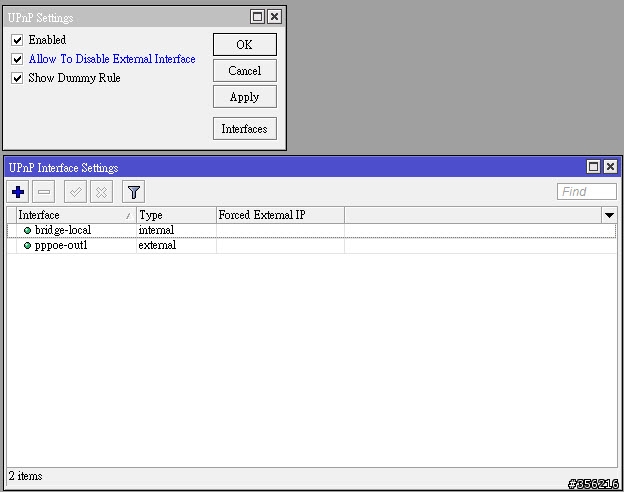The height and width of the screenshot is (492, 624).
Task: Select the bridge-local interface row
Action: [x=312, y=230]
